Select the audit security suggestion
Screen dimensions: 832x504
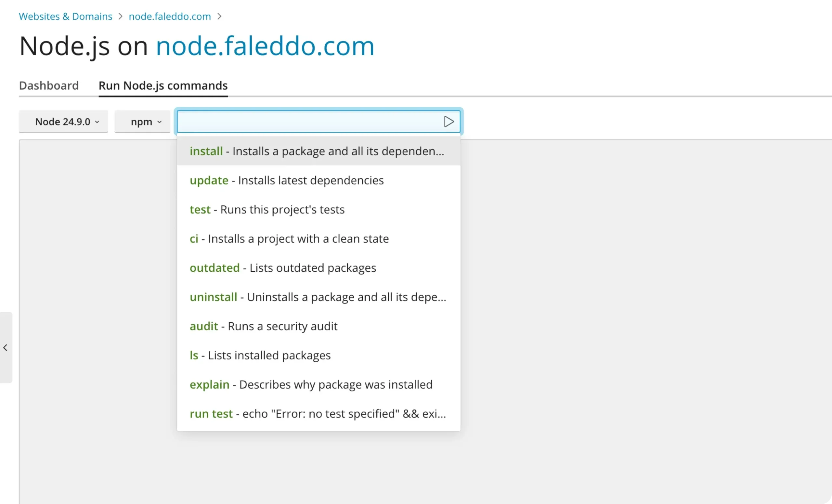(x=263, y=326)
